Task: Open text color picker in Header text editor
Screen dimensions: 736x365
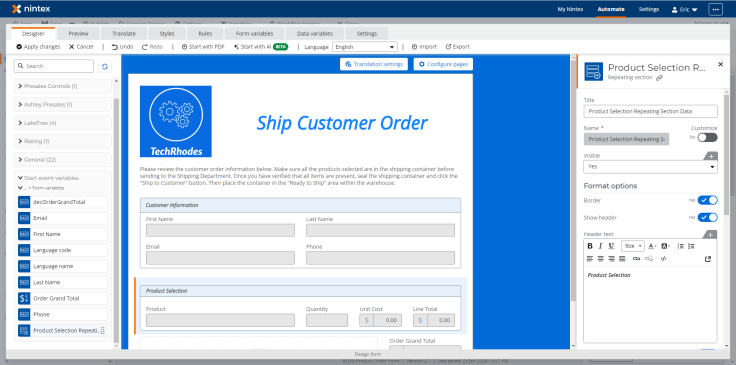Action: point(652,246)
